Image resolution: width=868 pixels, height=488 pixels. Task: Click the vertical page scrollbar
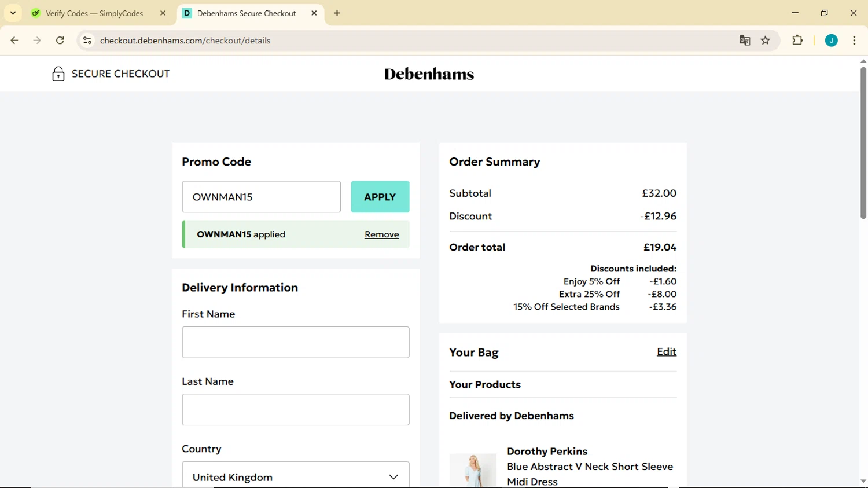point(863,143)
